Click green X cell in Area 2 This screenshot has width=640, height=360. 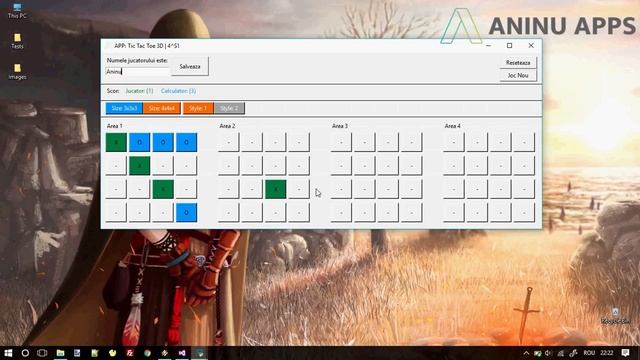276,189
